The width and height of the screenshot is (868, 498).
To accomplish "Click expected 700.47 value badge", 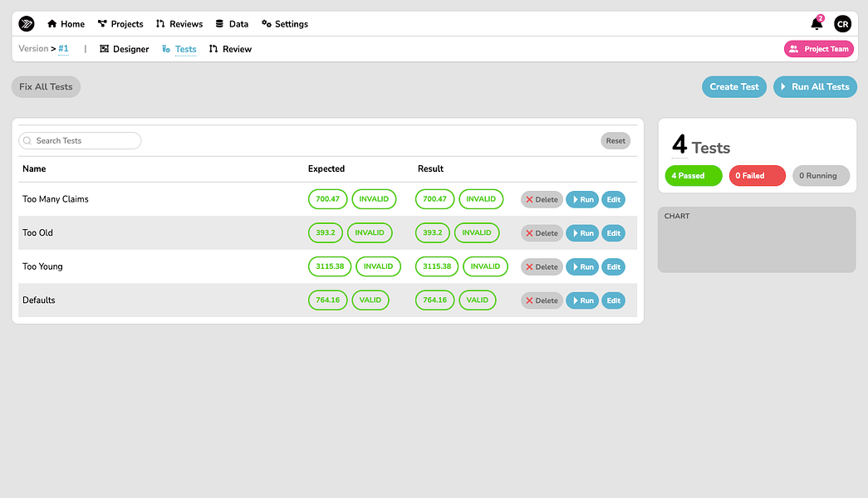I will click(328, 199).
